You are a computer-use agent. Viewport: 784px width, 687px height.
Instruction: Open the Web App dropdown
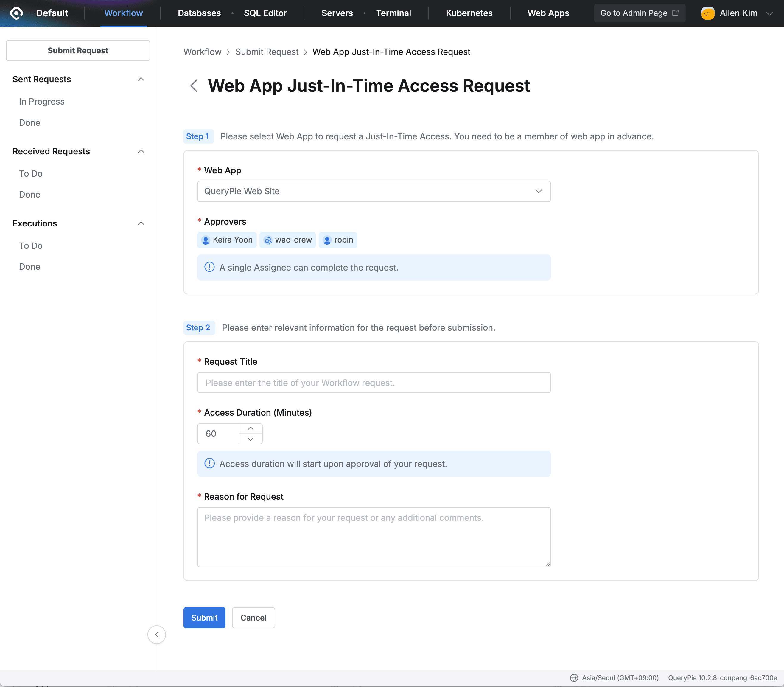374,191
